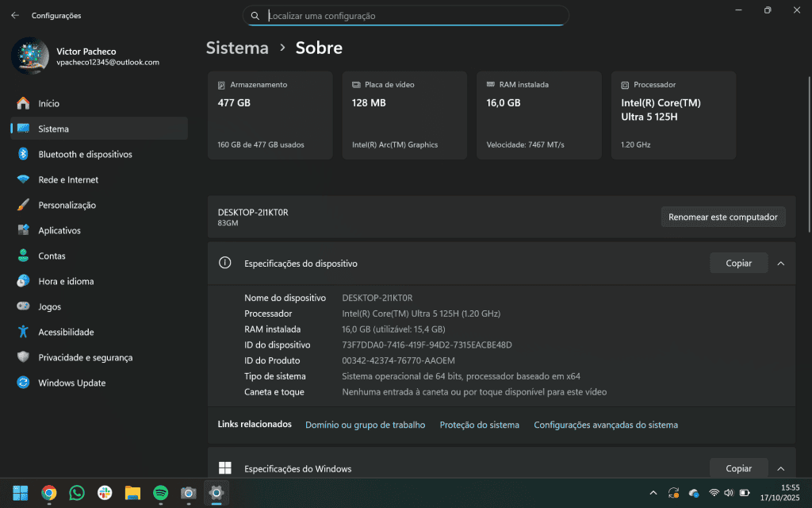Image resolution: width=812 pixels, height=508 pixels.
Task: Open Slack from the taskbar
Action: tap(104, 492)
